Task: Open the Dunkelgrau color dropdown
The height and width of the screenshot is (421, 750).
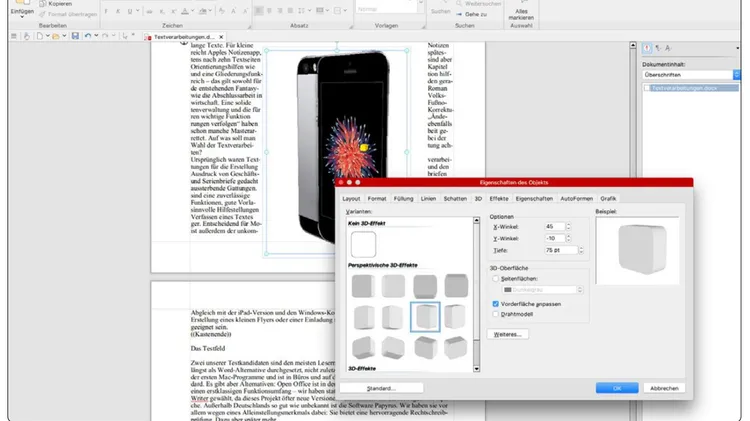Action: coord(542,290)
